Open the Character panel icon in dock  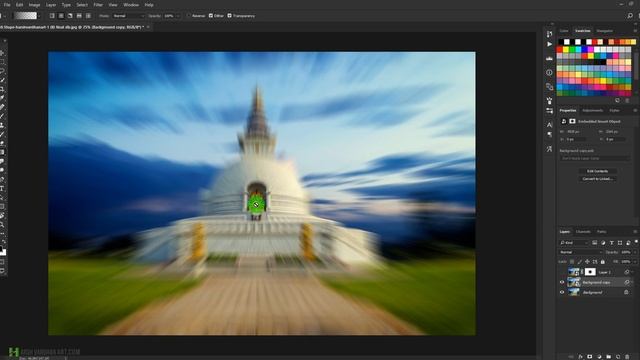coord(549,125)
